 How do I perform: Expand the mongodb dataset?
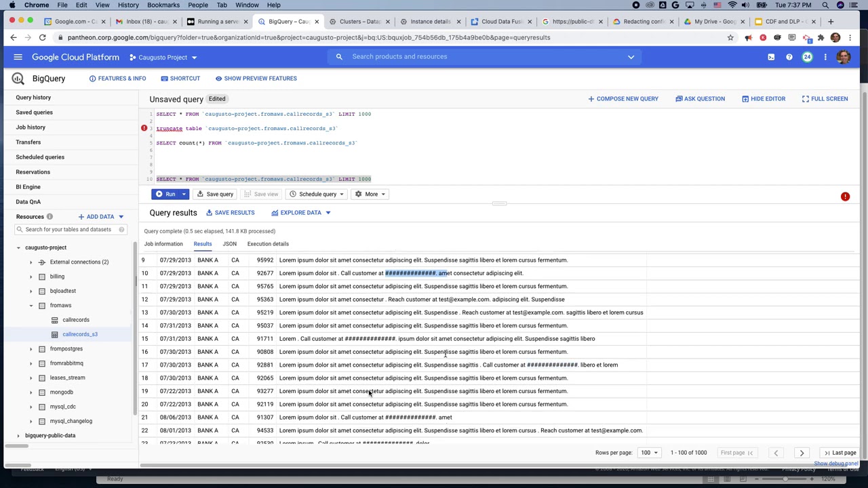point(31,392)
